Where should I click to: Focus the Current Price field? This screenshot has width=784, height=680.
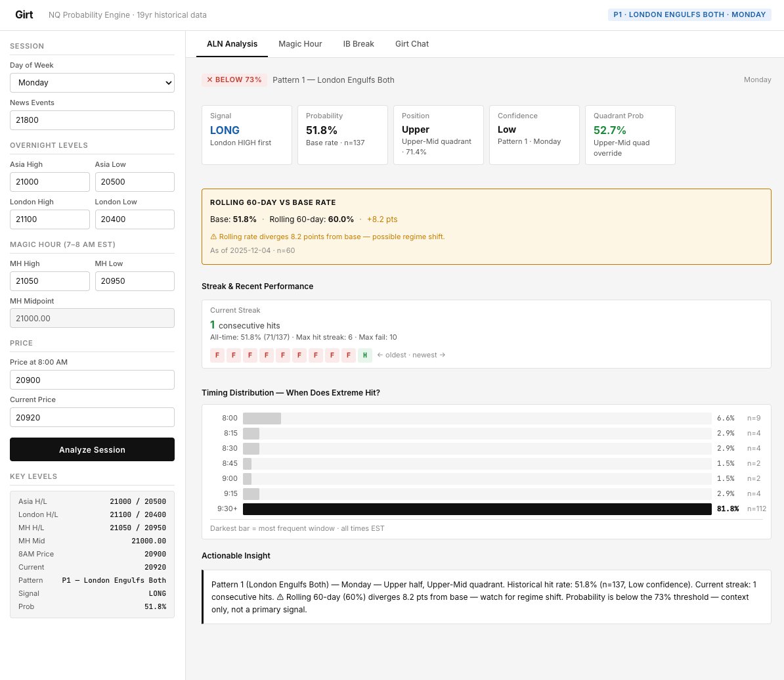pos(92,417)
